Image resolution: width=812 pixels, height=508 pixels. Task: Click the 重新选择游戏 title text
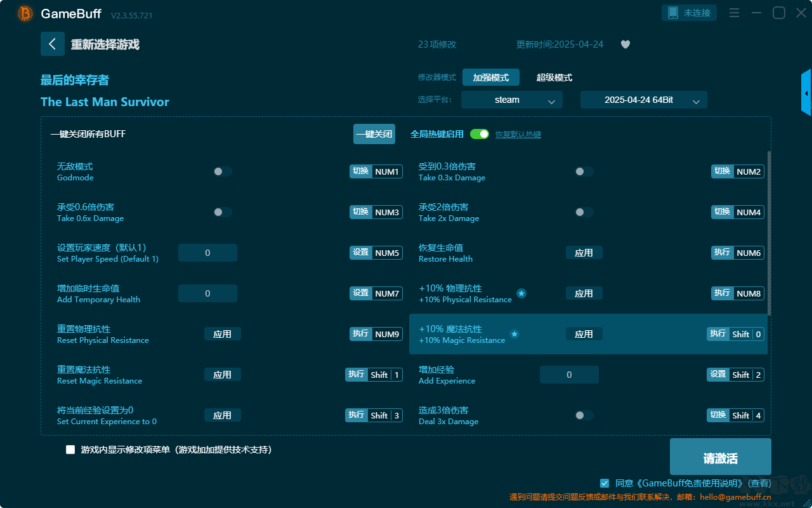coord(105,44)
